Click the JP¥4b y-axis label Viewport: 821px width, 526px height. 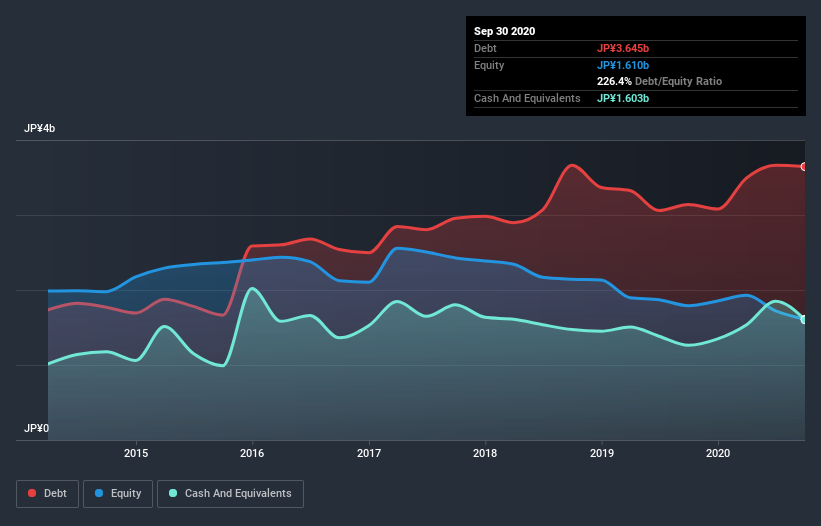pyautogui.click(x=39, y=128)
